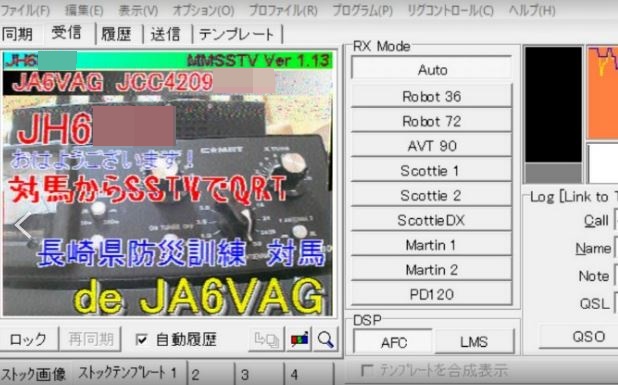Click the color adjust picture icon
Image resolution: width=618 pixels, height=385 pixels.
point(300,339)
